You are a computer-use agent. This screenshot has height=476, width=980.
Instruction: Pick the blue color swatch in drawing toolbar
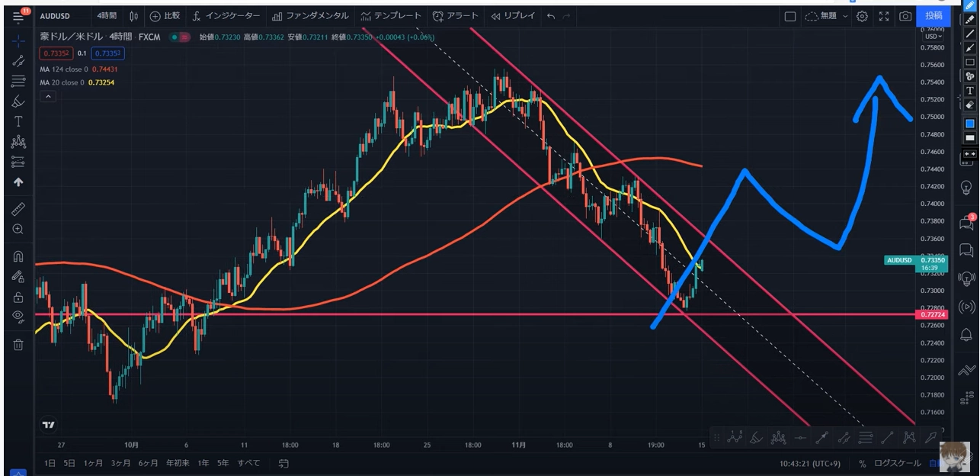click(x=970, y=124)
